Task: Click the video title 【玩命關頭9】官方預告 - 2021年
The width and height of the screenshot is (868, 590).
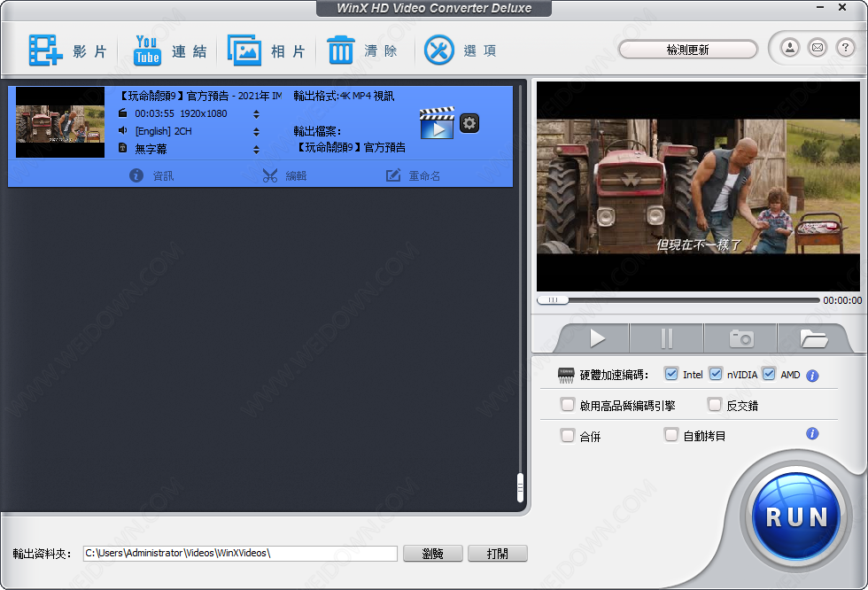Action: tap(200, 96)
